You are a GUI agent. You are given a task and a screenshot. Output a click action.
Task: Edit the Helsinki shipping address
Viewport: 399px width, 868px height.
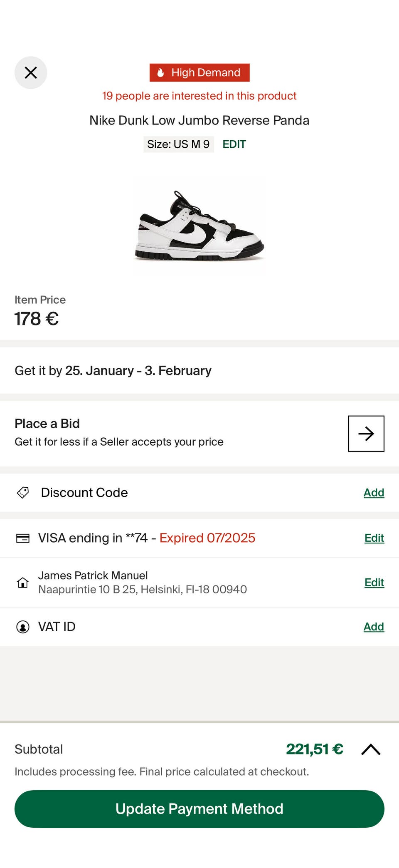(x=374, y=583)
